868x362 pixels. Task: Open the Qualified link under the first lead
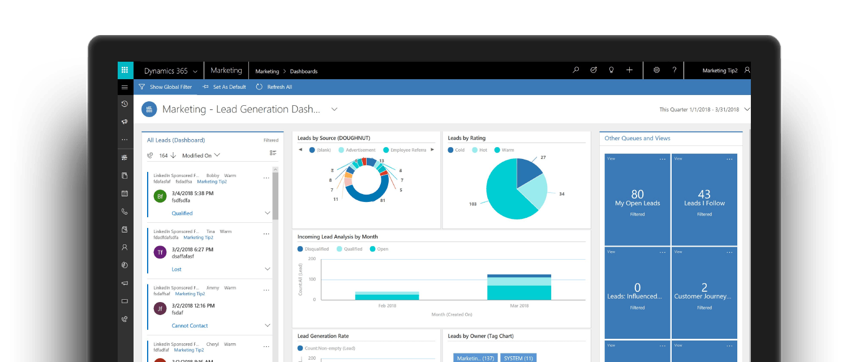(182, 213)
